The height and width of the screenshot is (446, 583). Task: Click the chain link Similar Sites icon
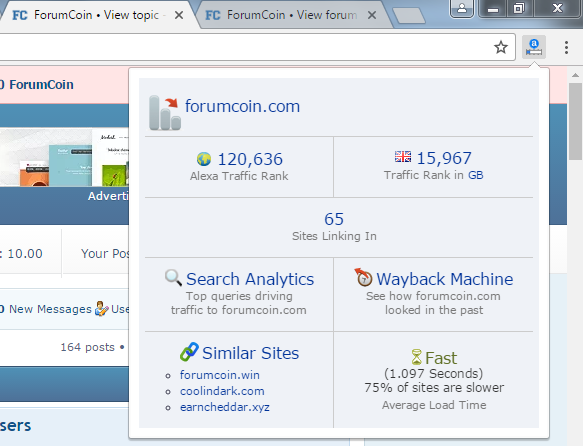189,352
